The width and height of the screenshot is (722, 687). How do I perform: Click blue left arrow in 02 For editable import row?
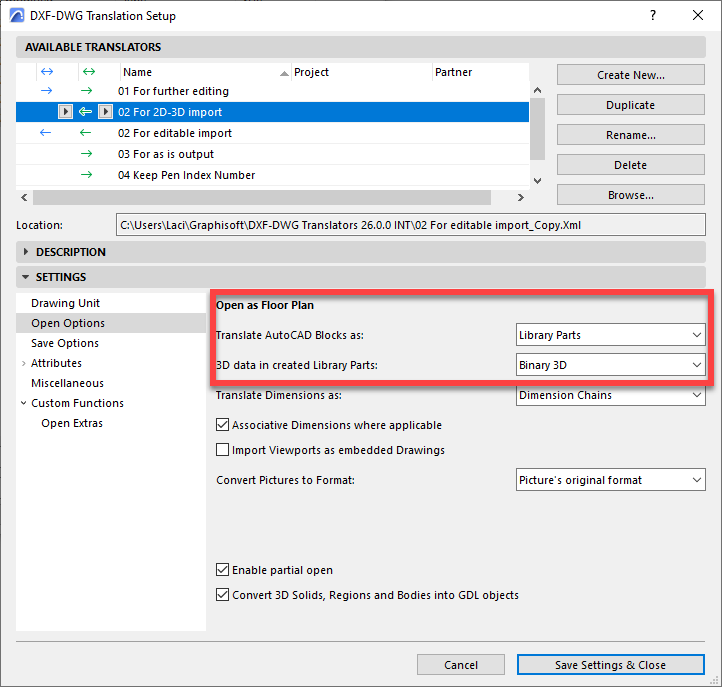(x=45, y=133)
